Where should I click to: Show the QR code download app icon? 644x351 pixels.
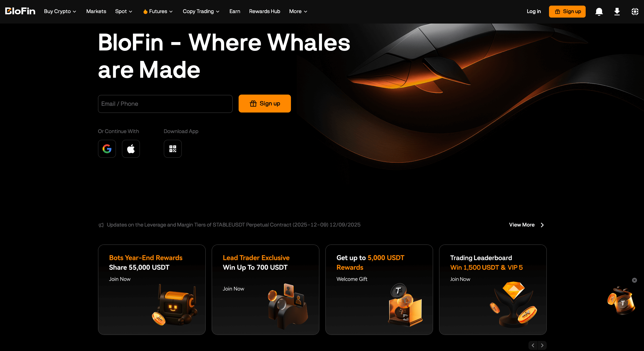pyautogui.click(x=173, y=149)
